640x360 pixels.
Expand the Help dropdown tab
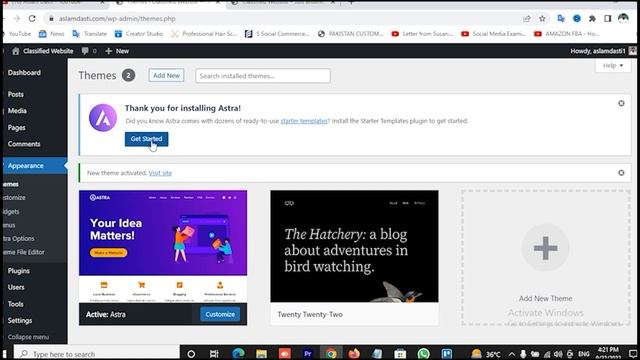tap(613, 65)
